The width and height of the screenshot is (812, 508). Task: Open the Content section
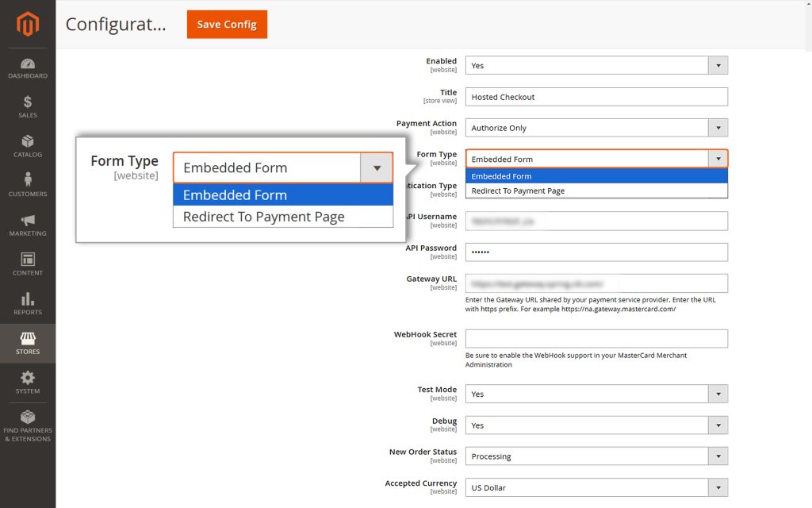pyautogui.click(x=28, y=264)
